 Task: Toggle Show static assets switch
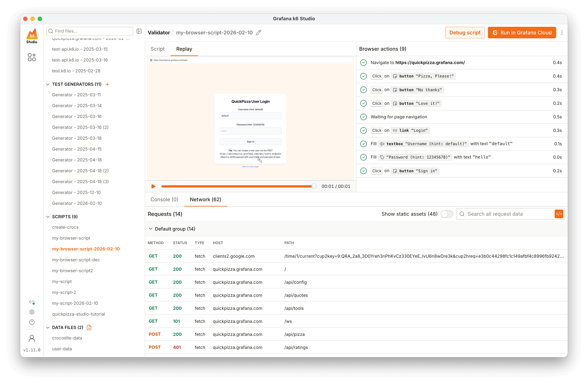pyautogui.click(x=447, y=214)
